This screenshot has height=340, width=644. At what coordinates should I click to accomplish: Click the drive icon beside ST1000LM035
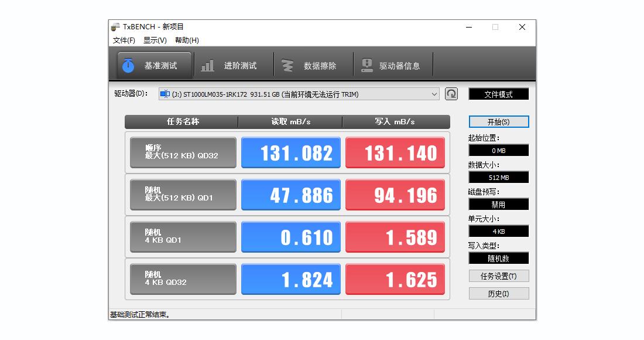coord(166,94)
